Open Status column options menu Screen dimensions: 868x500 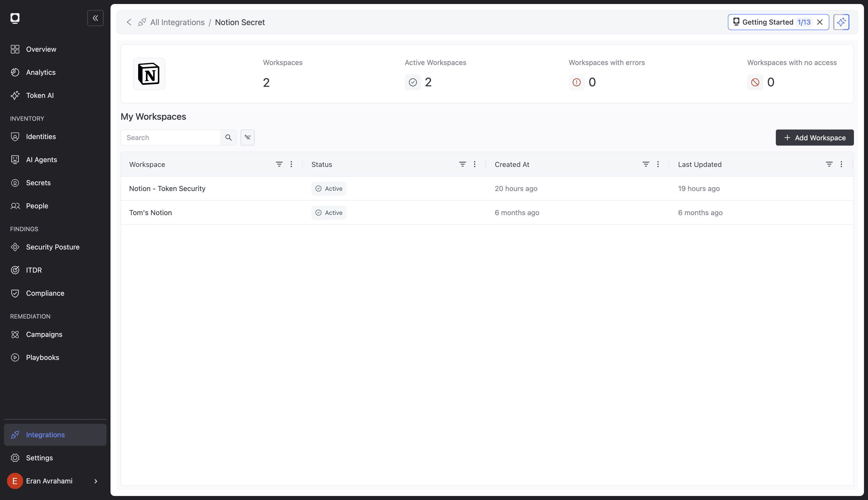pyautogui.click(x=474, y=164)
